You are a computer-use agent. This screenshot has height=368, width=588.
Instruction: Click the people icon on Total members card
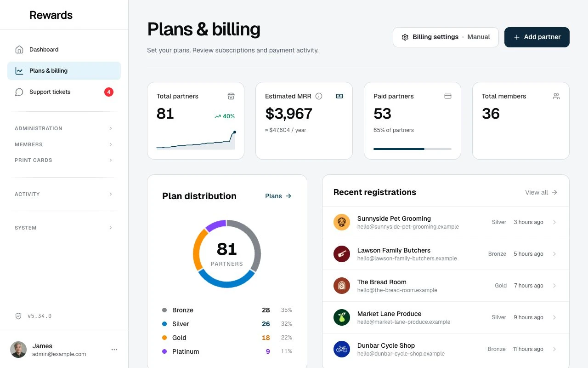coord(556,96)
